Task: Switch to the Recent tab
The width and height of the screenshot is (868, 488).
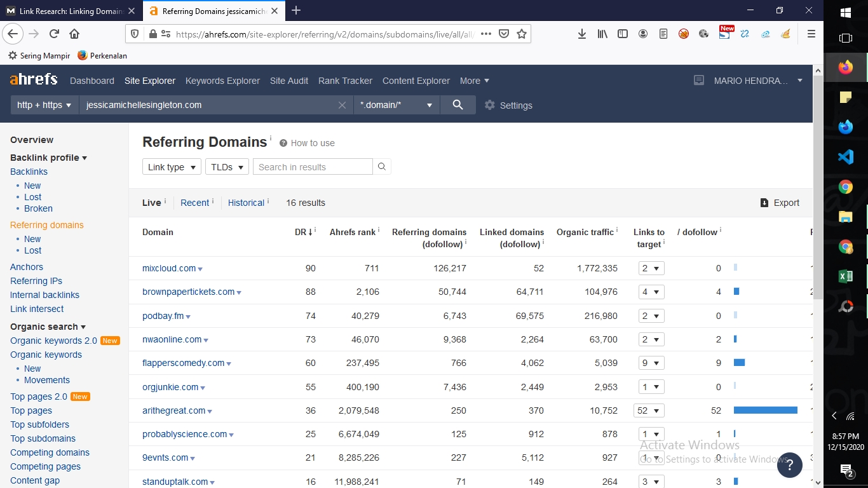Action: [194, 203]
